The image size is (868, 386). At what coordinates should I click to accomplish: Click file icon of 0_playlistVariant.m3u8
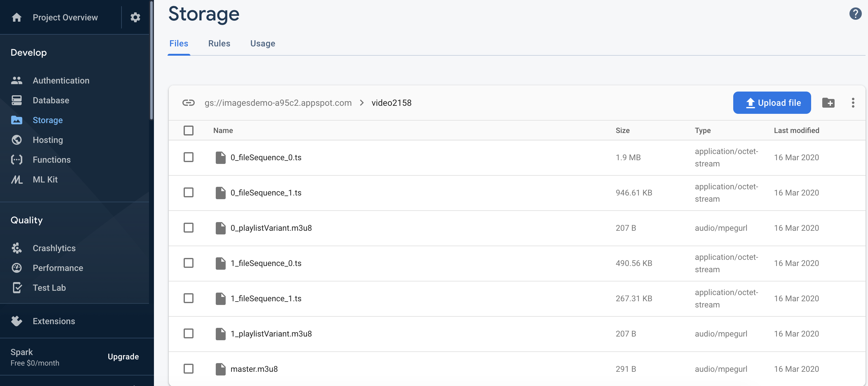[x=220, y=228]
